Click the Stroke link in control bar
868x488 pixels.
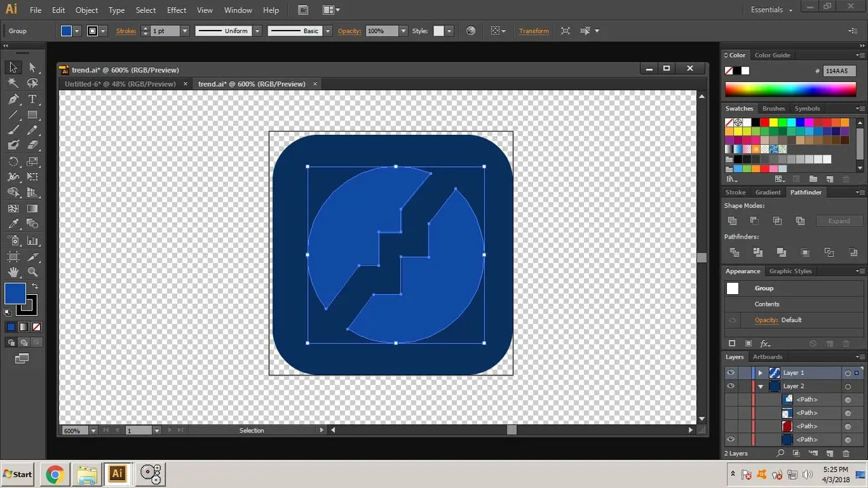(126, 31)
